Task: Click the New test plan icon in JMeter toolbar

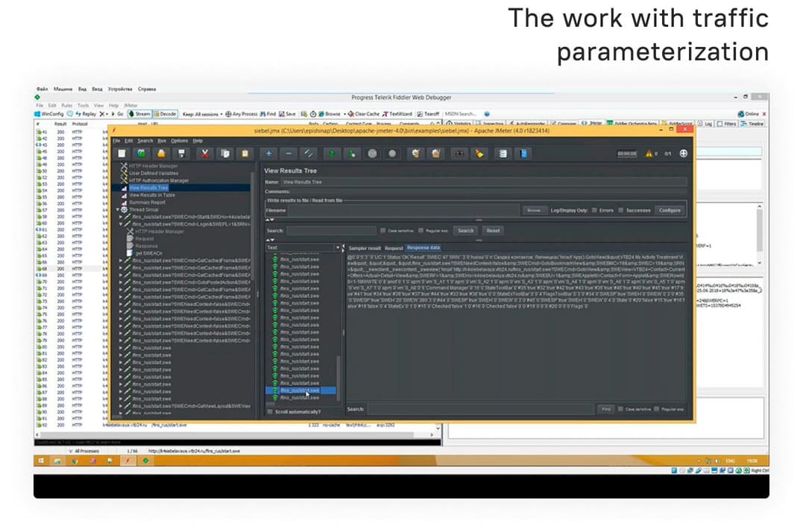Action: coord(122,153)
